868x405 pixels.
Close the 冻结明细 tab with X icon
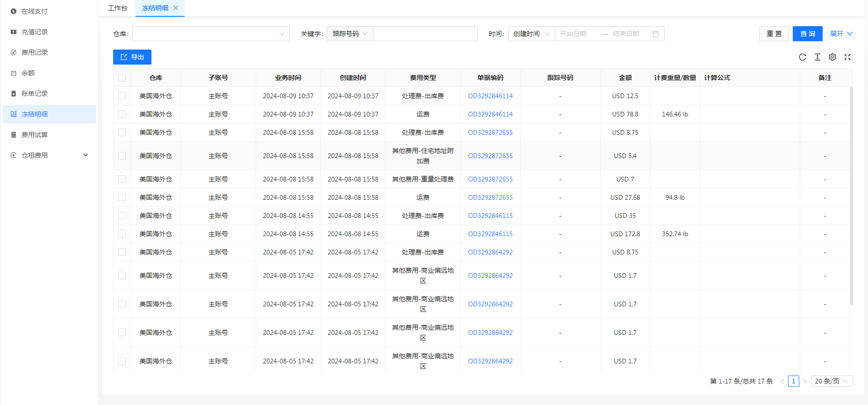coord(176,8)
